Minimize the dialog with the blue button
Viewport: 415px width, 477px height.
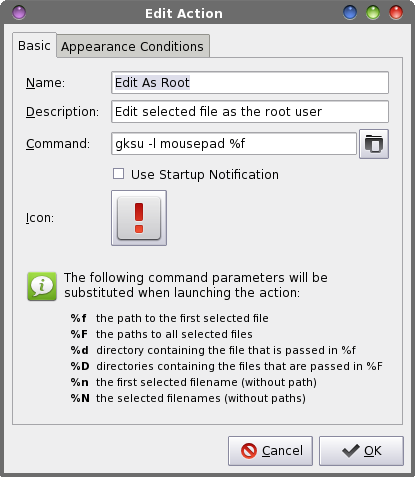pyautogui.click(x=350, y=13)
